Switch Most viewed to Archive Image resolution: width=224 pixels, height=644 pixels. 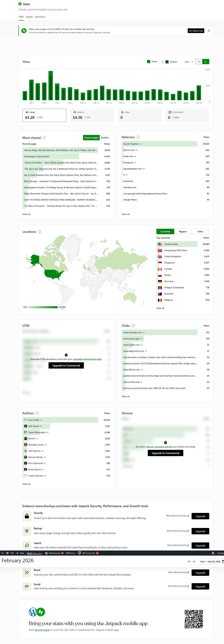(x=105, y=138)
